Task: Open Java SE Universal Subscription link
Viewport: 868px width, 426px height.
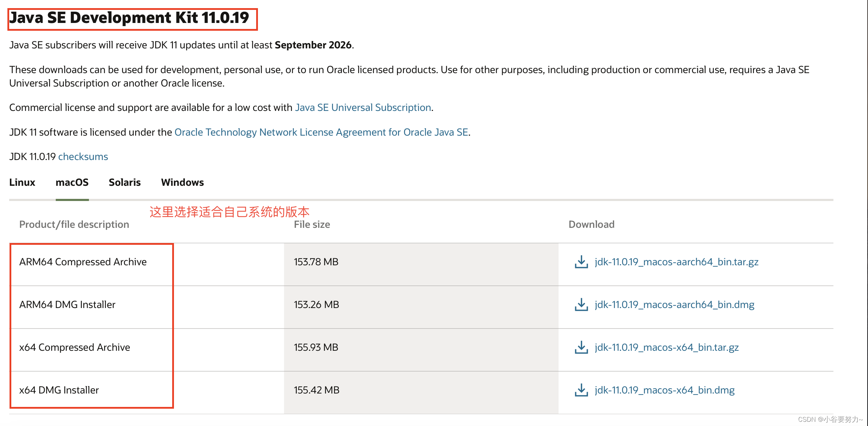Action: click(363, 107)
